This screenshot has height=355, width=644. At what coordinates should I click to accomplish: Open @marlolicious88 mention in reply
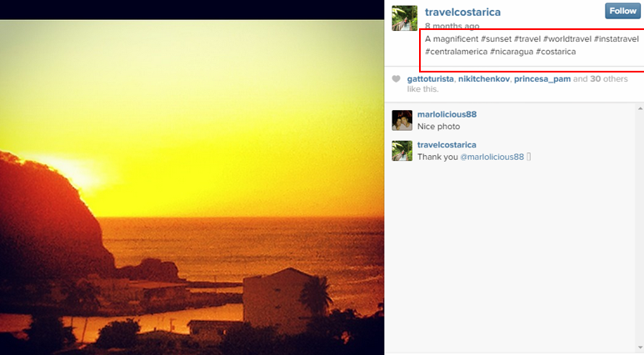tap(492, 157)
